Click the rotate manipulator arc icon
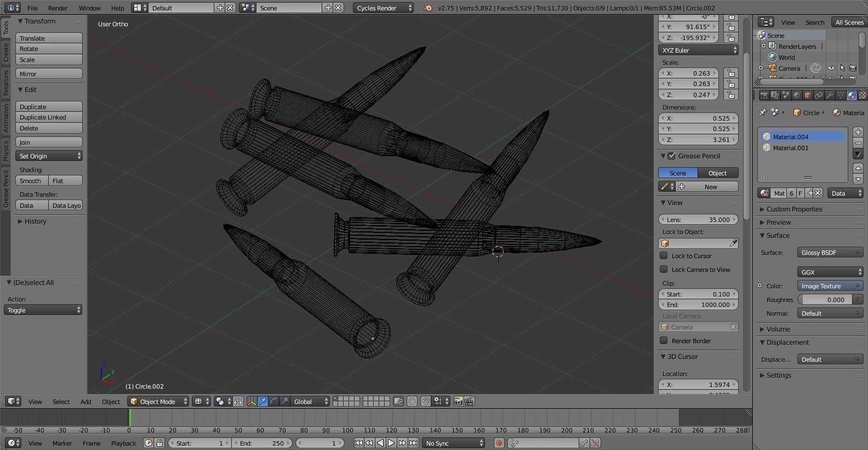Viewport: 868px width, 450px height. (273, 402)
